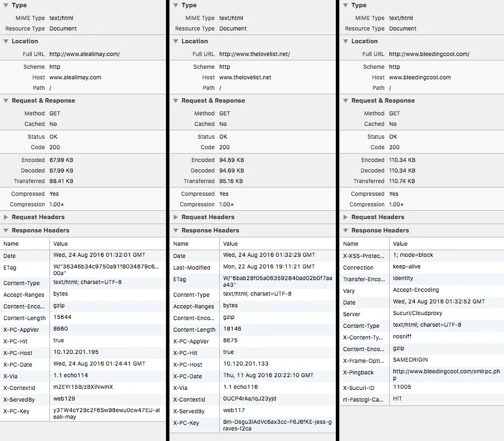Select Transfer-Encoding value Identity
Image resolution: width=504 pixels, height=441 pixels.
[403, 278]
